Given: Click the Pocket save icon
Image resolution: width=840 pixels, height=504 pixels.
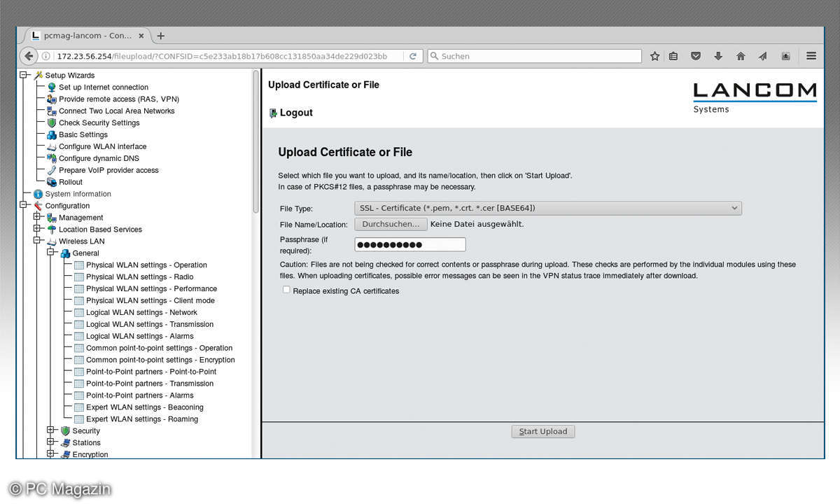Looking at the screenshot, I should point(696,56).
